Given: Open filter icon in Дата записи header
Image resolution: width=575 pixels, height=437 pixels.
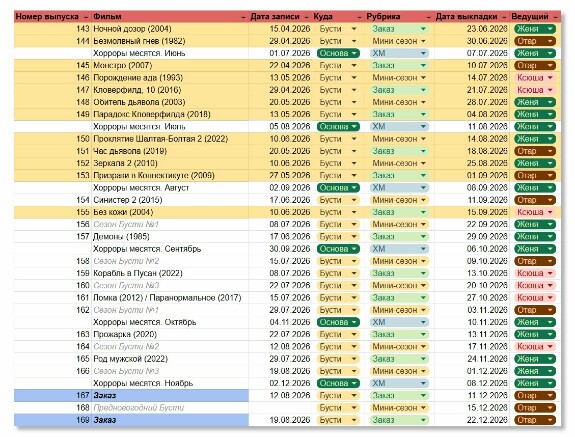Looking at the screenshot, I should [307, 17].
